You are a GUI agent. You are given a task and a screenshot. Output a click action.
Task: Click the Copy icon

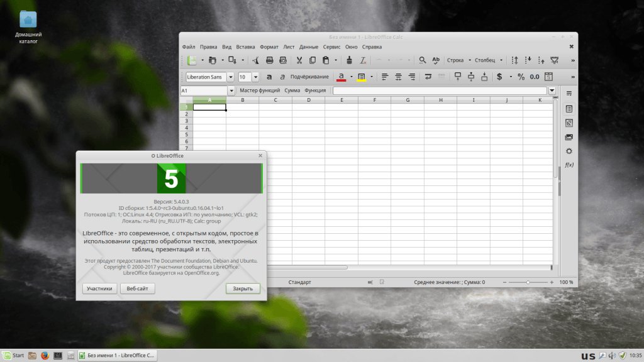tap(312, 60)
